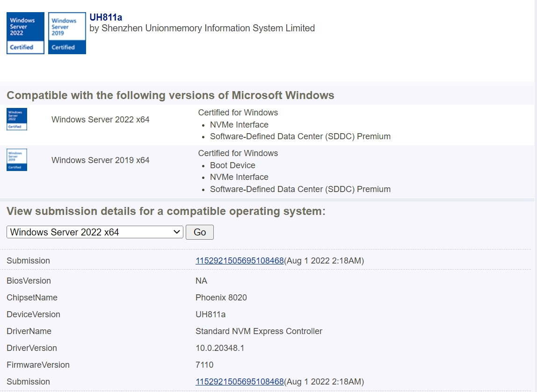Image resolution: width=537 pixels, height=392 pixels.
Task: Click SDDC Premium under Windows Server 2019
Action: (300, 189)
